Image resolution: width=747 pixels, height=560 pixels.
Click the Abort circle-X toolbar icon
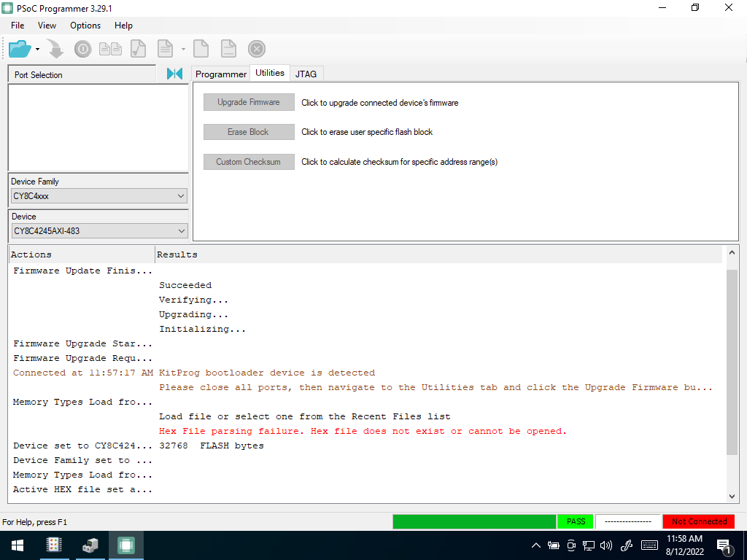click(x=257, y=49)
